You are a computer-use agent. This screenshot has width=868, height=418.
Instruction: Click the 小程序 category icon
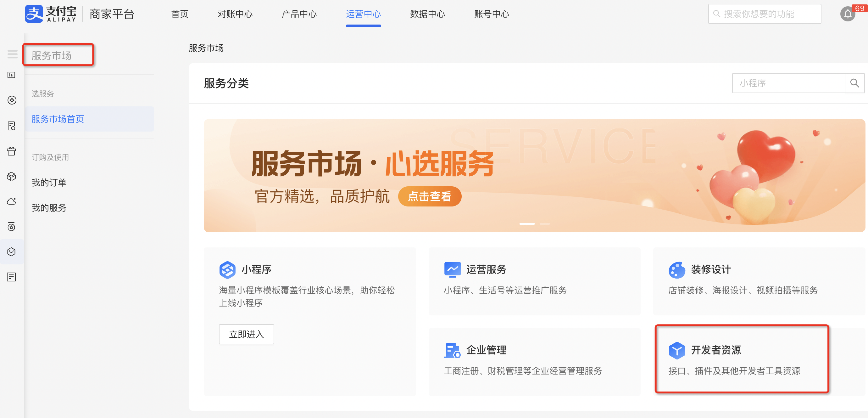(227, 269)
